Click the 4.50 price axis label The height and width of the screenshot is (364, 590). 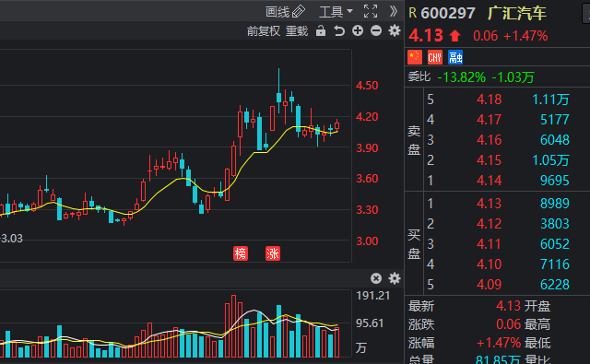coord(367,86)
